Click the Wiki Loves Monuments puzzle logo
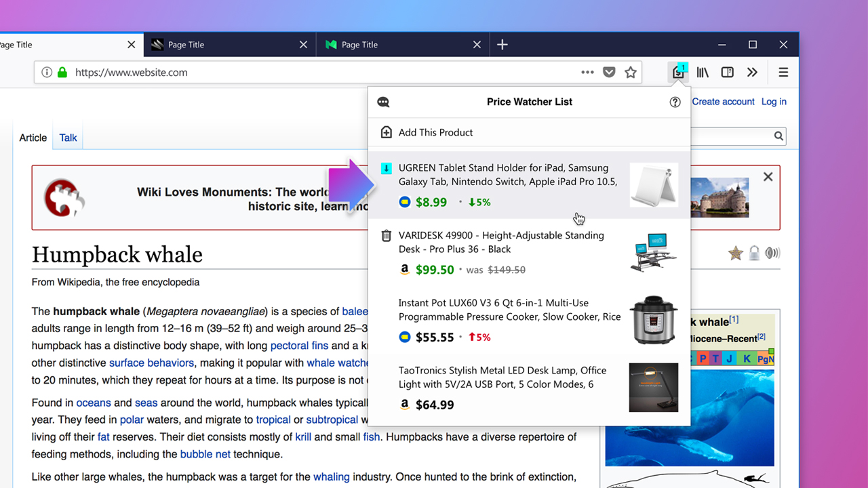The height and width of the screenshot is (488, 868). [x=65, y=198]
